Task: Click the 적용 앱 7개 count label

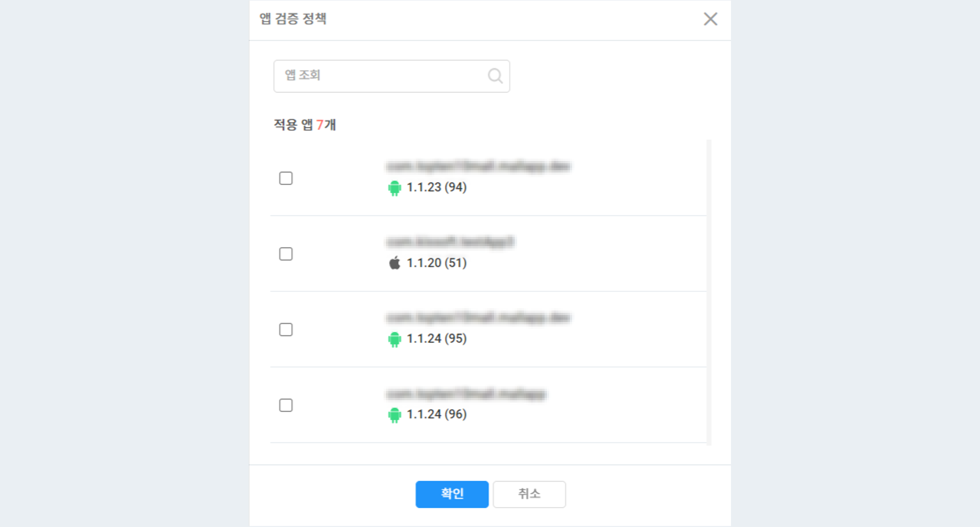Action: 305,124
